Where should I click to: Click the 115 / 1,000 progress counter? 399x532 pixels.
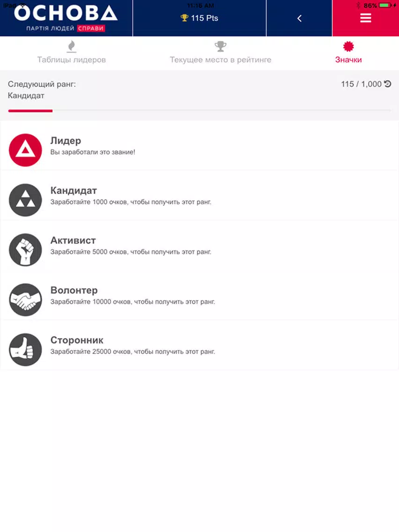(x=362, y=84)
